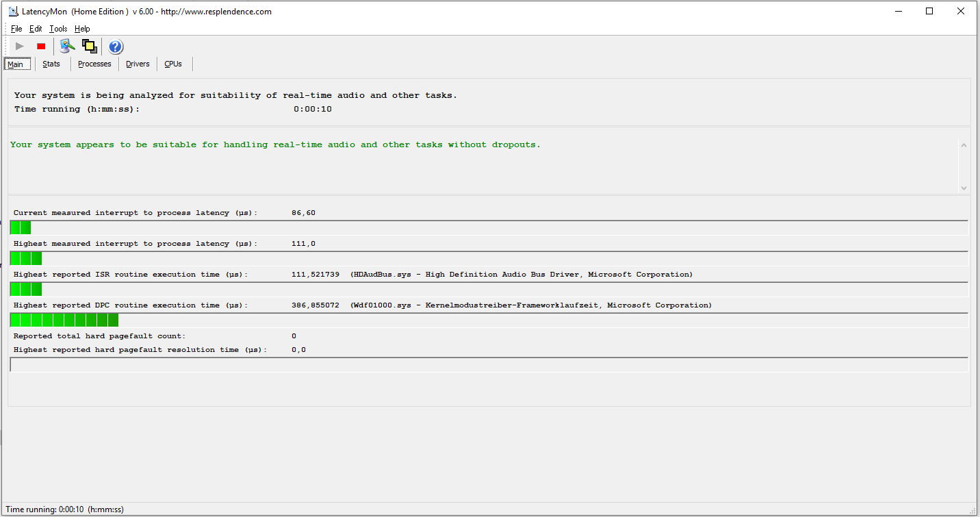Open the Help menu
The image size is (980, 517).
click(82, 29)
